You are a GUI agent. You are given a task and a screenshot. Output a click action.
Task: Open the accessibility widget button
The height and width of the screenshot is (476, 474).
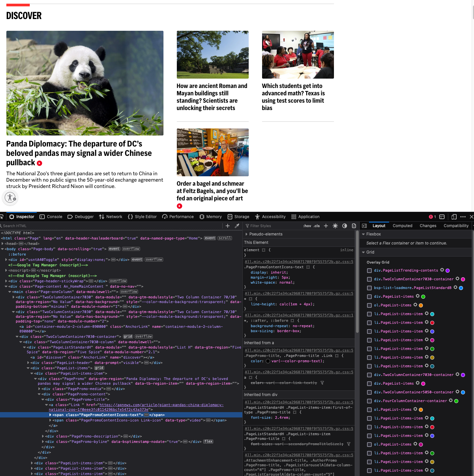point(10,197)
